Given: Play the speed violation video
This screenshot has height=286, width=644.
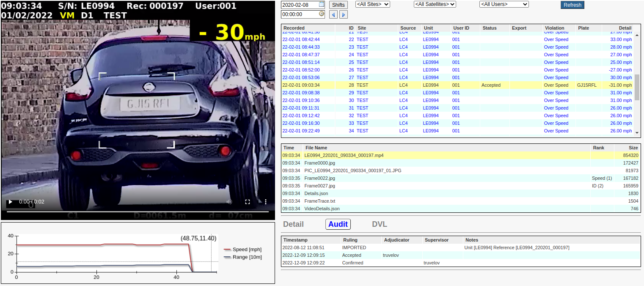Looking at the screenshot, I should 11,202.
